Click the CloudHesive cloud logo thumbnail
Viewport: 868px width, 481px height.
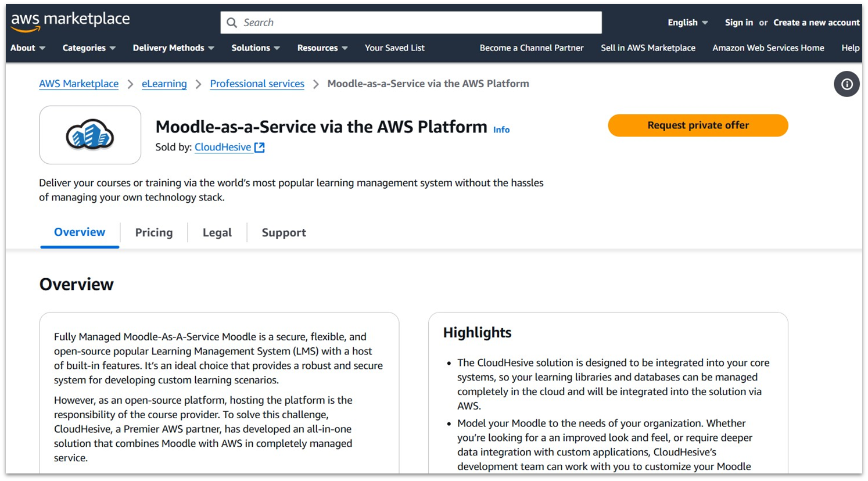pos(90,135)
